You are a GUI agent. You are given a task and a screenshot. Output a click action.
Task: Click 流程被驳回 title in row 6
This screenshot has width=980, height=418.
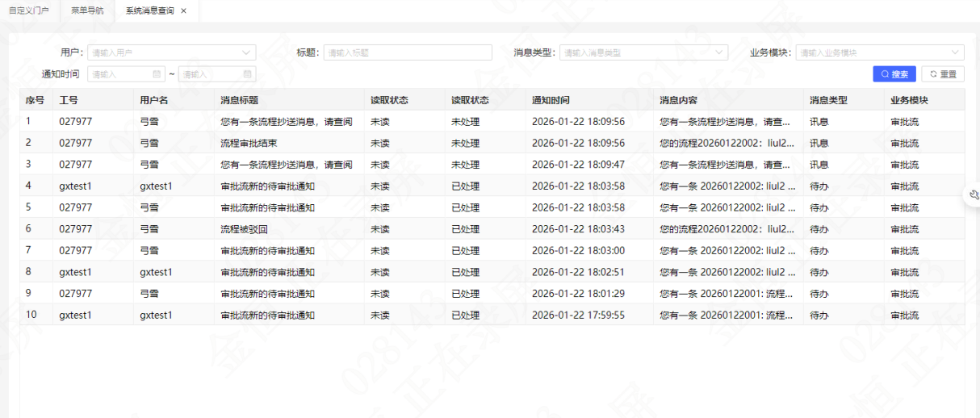pos(244,229)
